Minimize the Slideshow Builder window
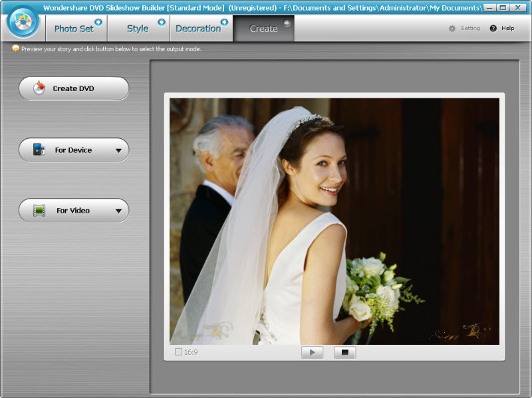Image resolution: width=532 pixels, height=398 pixels. [489, 8]
